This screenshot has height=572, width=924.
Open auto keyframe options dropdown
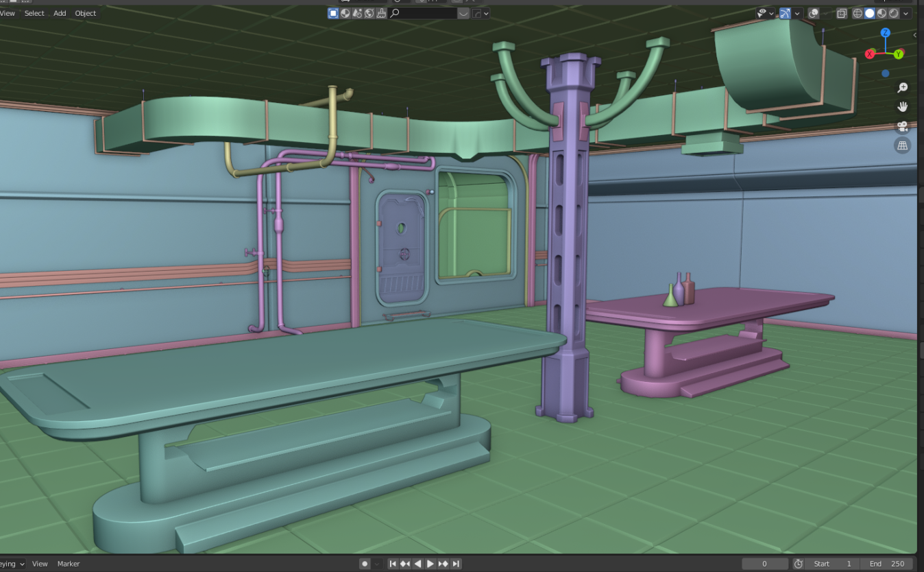(x=377, y=564)
